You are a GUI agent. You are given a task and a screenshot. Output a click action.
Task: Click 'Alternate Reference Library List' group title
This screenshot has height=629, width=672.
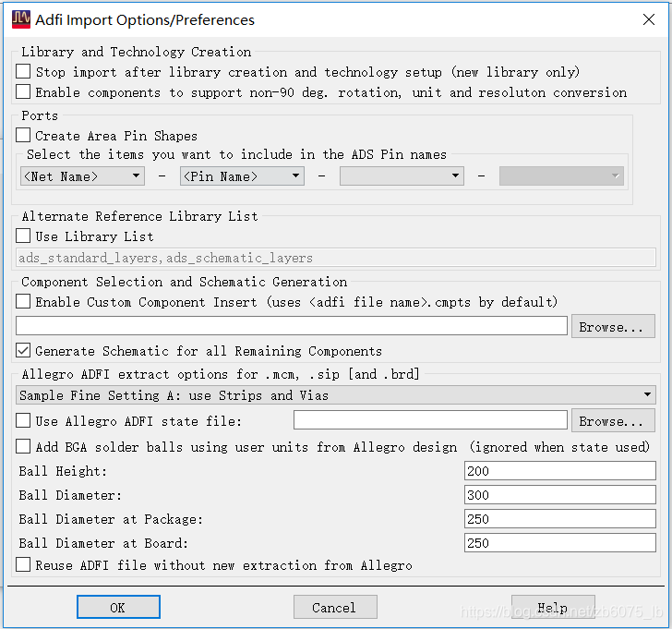(140, 216)
